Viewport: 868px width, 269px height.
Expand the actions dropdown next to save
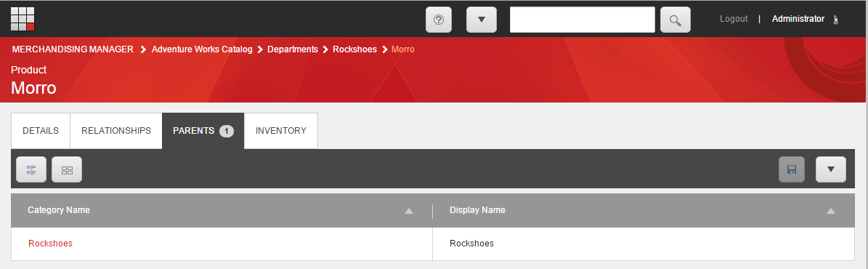831,169
